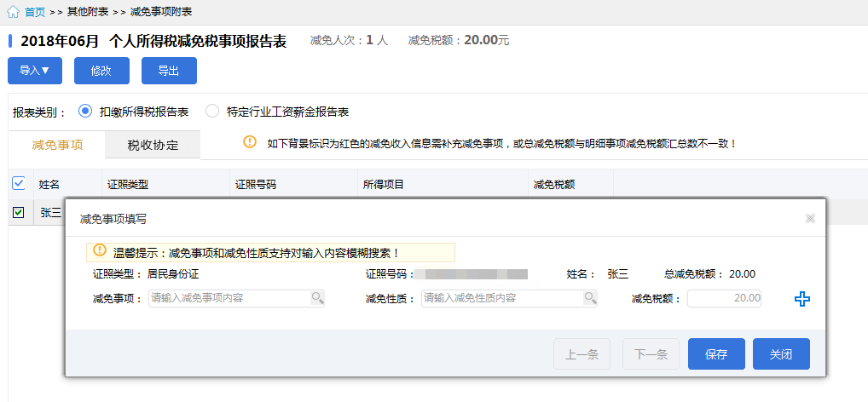Click the 修改 button
Screen dimensions: 868x402
101,71
